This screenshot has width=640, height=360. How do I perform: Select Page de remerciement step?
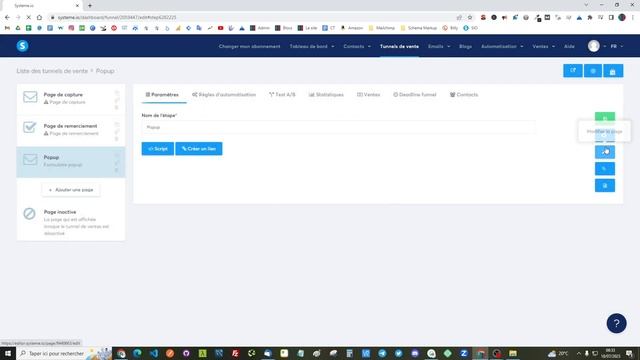71,131
